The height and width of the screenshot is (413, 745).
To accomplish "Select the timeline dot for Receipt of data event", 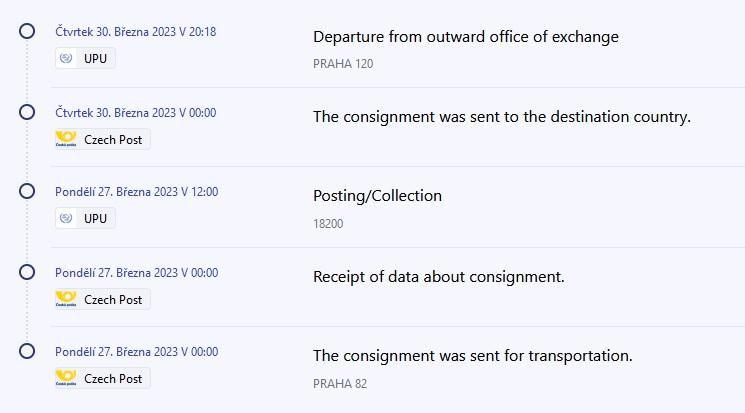I will pos(27,272).
